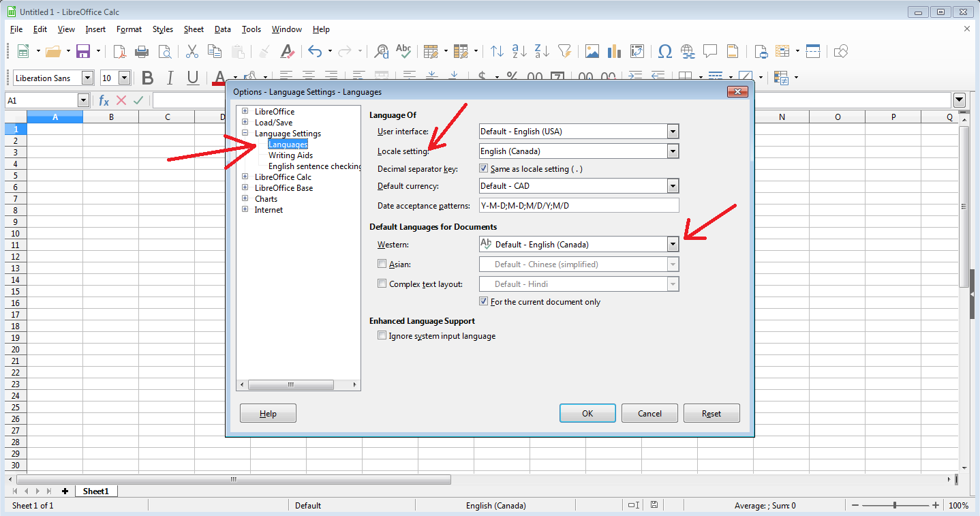Open the Western default language dropdown

pos(673,244)
